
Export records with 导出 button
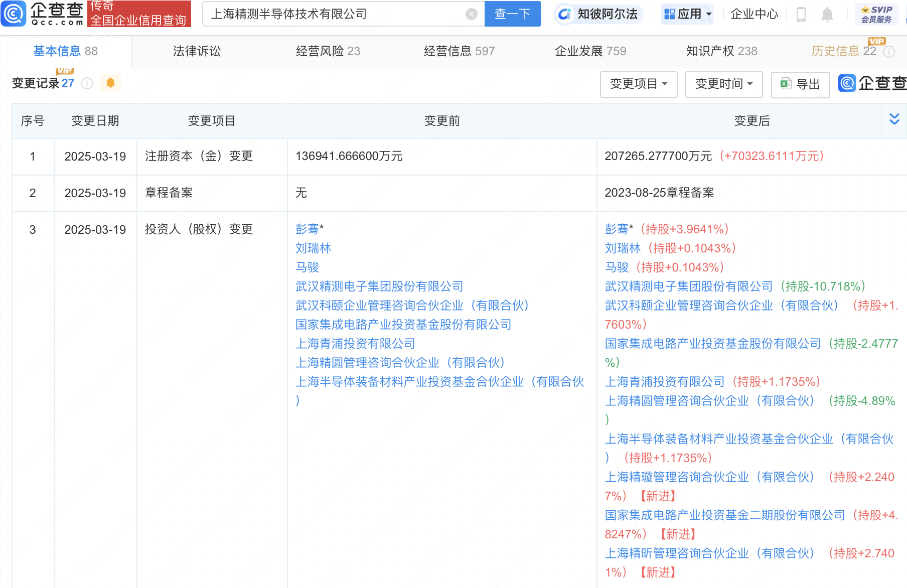click(x=800, y=84)
